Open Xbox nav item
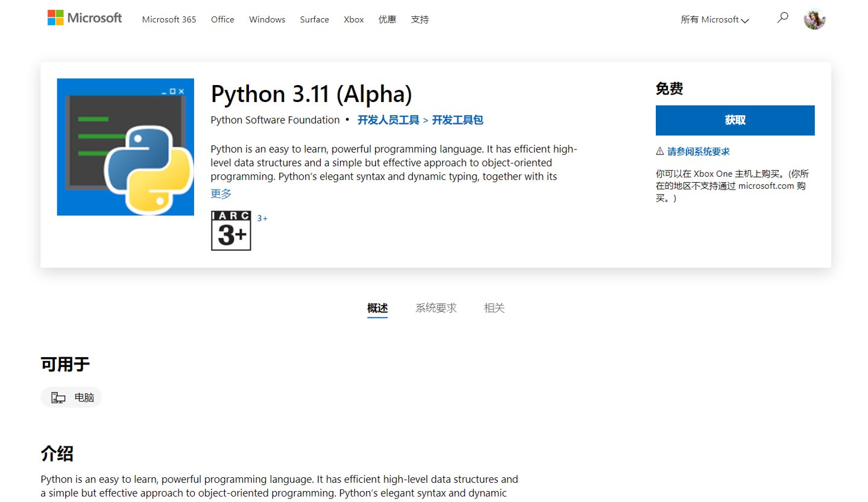This screenshot has width=868, height=502. click(354, 19)
